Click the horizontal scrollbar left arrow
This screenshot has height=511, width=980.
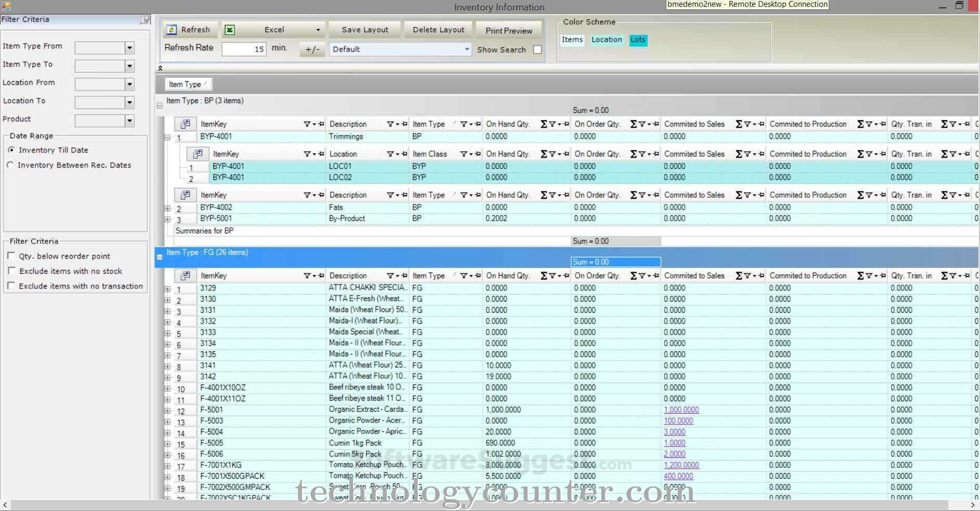click(x=5, y=505)
